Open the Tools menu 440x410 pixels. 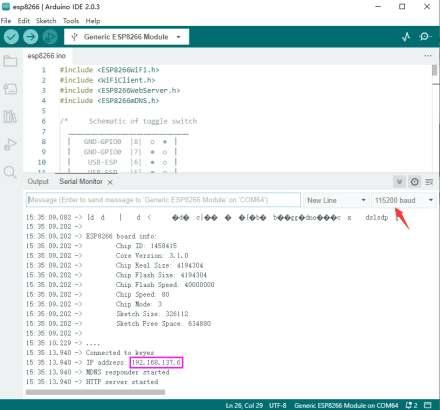[x=71, y=21]
